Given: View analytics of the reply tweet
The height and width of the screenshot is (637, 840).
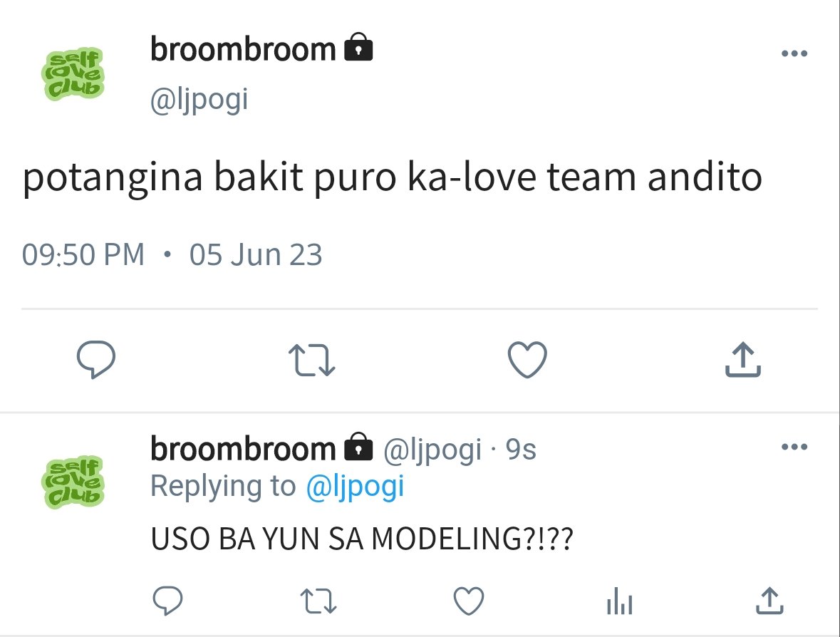Looking at the screenshot, I should 620,601.
